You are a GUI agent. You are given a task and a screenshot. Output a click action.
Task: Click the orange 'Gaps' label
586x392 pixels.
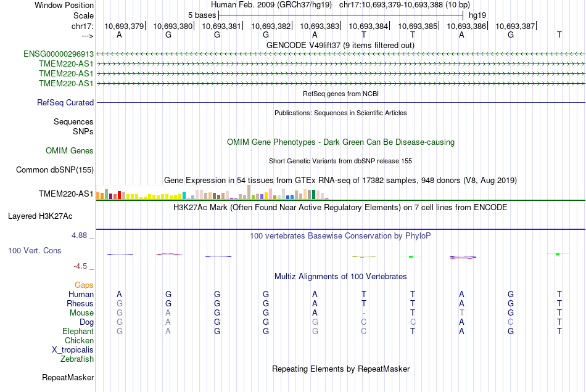(x=84, y=285)
